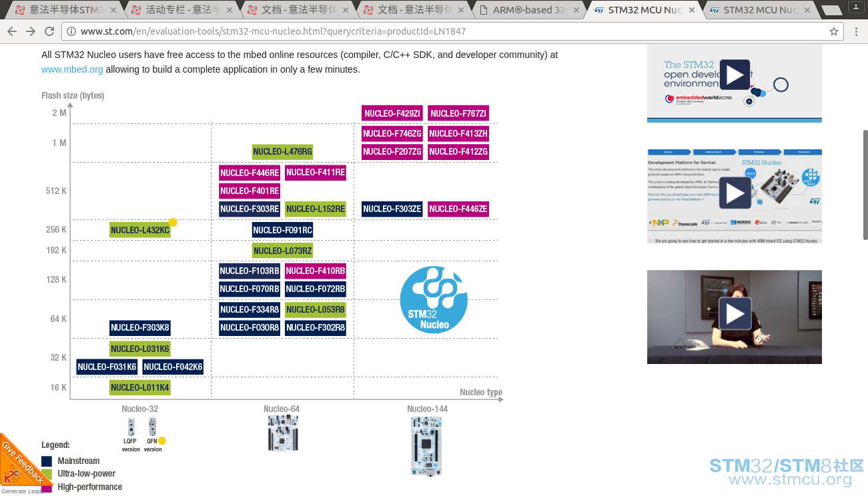
Task: Bookmark this page with the star icon
Action: 833,31
